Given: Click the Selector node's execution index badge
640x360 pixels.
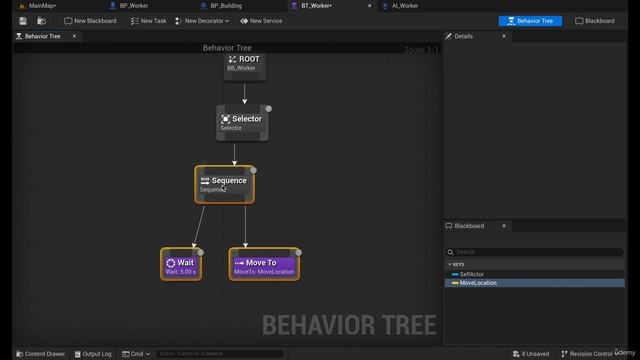Looking at the screenshot, I should [x=269, y=109].
